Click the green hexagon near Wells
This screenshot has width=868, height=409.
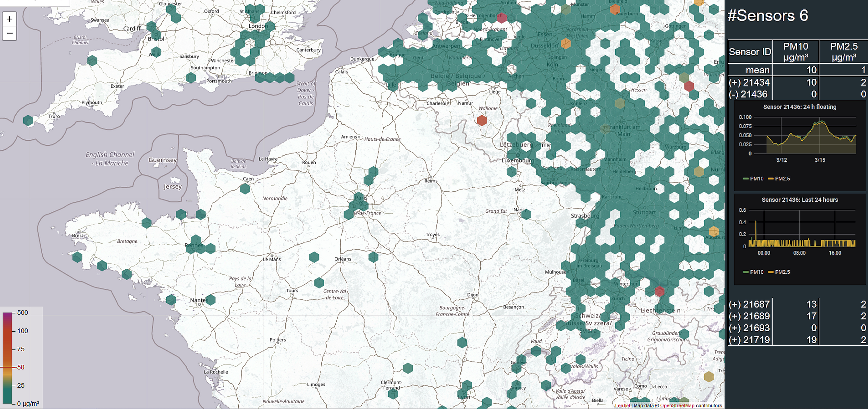pos(156,52)
